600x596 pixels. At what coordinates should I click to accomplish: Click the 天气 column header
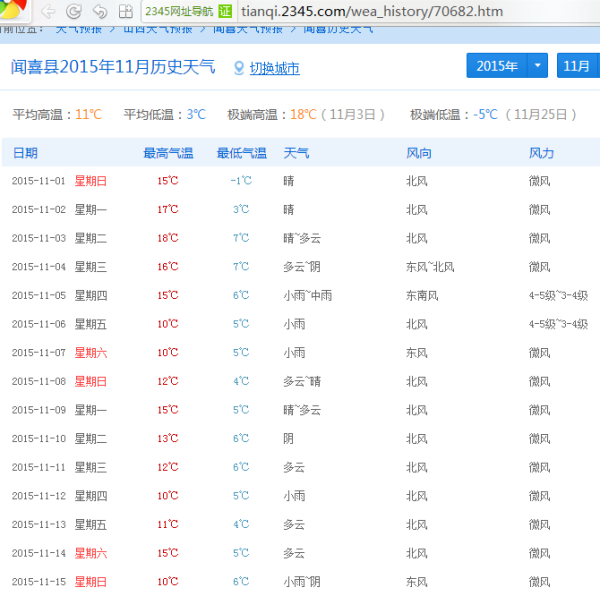point(296,153)
